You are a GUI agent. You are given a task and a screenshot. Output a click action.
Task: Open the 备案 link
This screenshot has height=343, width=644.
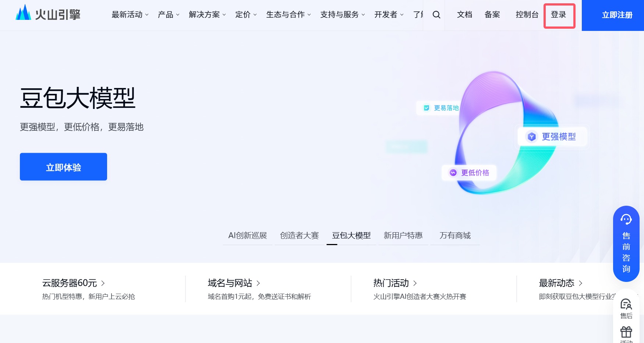(492, 15)
